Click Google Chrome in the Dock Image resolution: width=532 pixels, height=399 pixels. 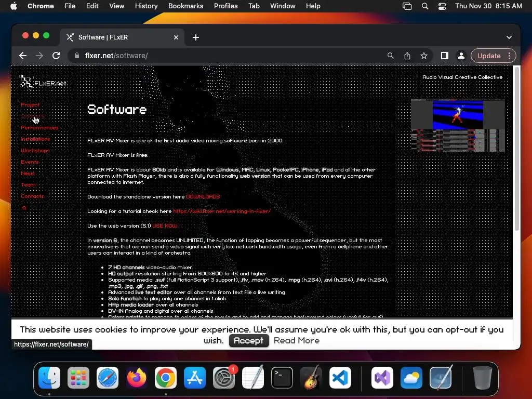(166, 377)
